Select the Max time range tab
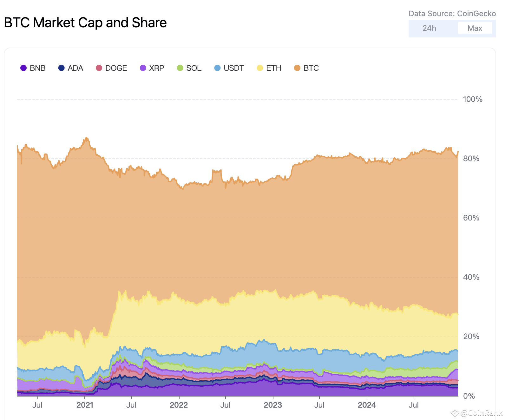 click(475, 28)
